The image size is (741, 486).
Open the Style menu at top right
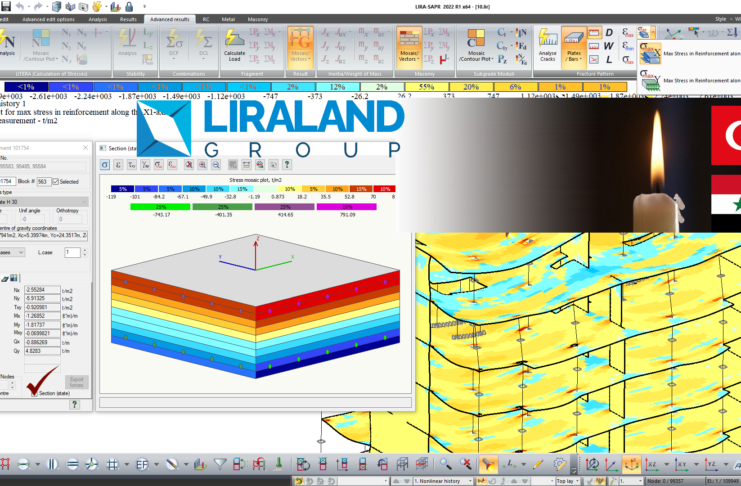(719, 19)
